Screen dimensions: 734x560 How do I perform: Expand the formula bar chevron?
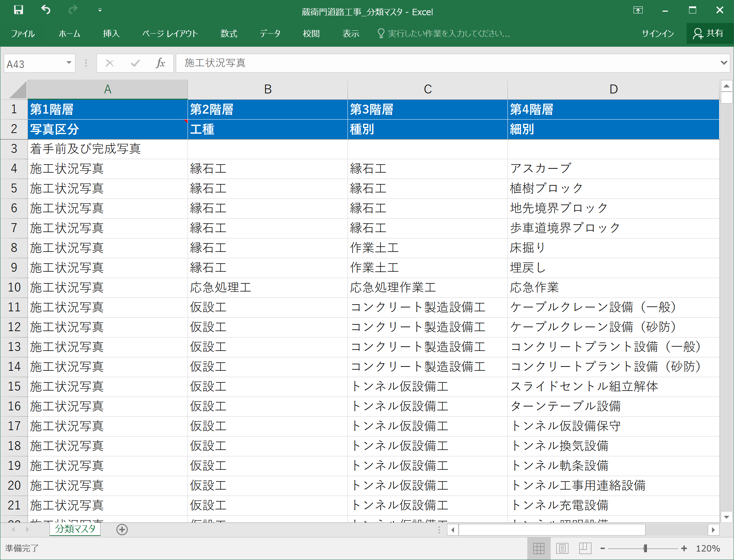[724, 63]
